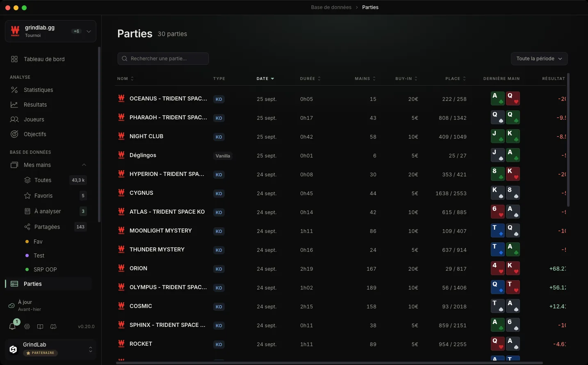Open the Déglingos game row
The image size is (588, 365).
point(340,155)
